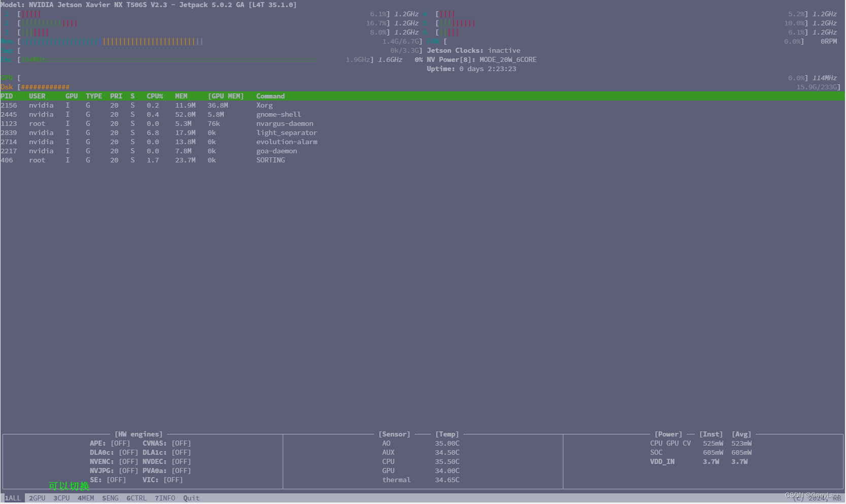Go to the 6CTRL tab

click(137, 498)
